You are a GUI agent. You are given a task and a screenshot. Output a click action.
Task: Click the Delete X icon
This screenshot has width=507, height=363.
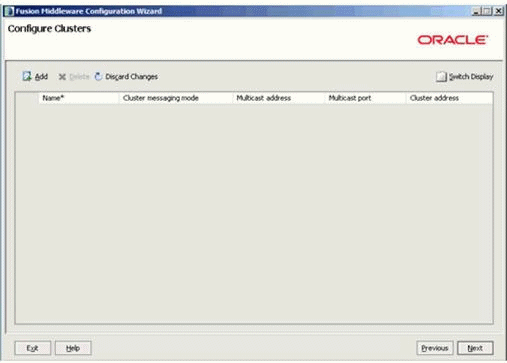point(62,77)
